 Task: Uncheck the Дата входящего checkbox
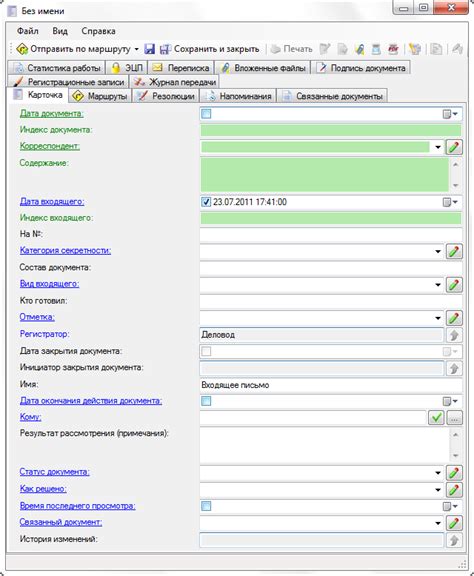click(x=206, y=202)
